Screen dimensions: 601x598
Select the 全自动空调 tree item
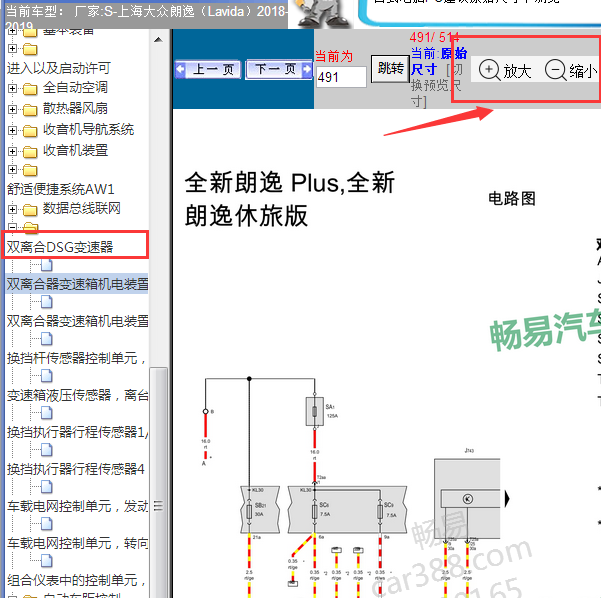[75, 87]
